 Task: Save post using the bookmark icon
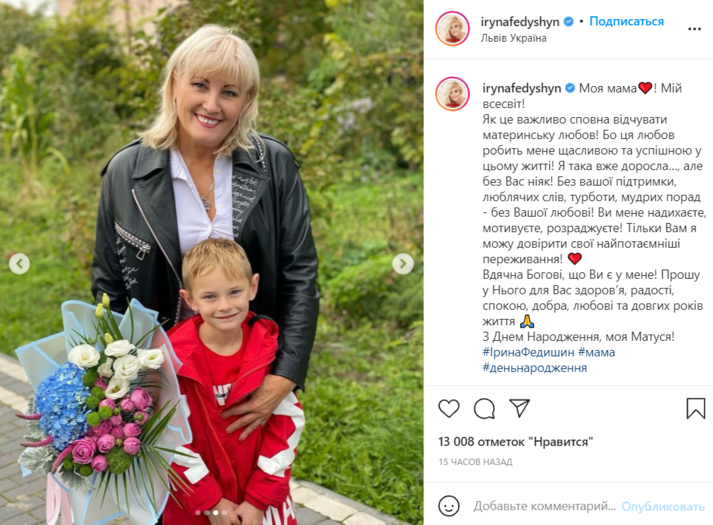pyautogui.click(x=695, y=408)
